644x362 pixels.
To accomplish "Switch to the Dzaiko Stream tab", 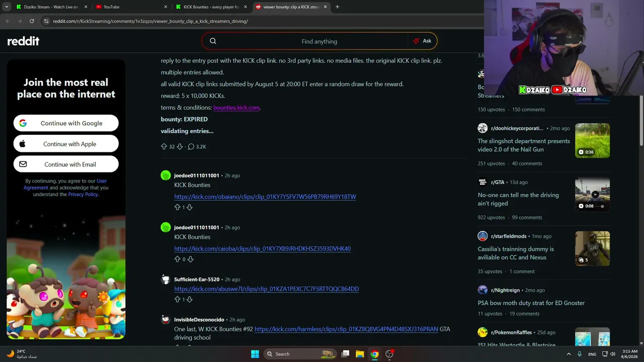I will tap(51, 7).
